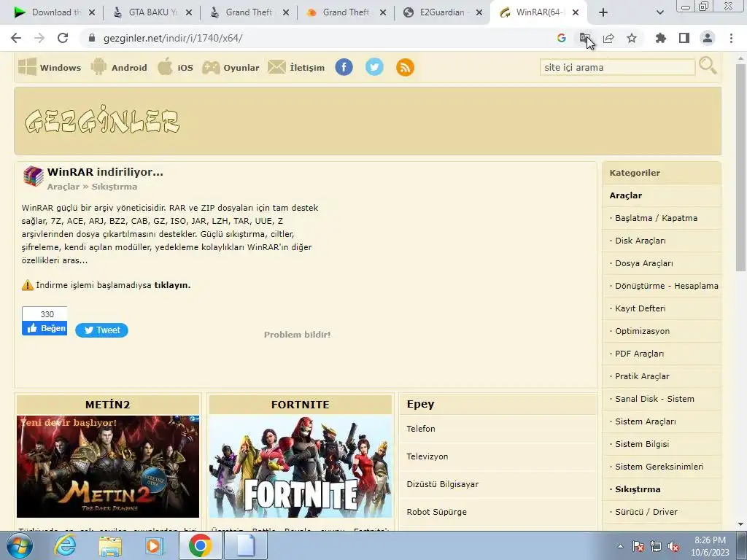
Task: Switch to the E2Guardian tab
Action: [x=441, y=12]
